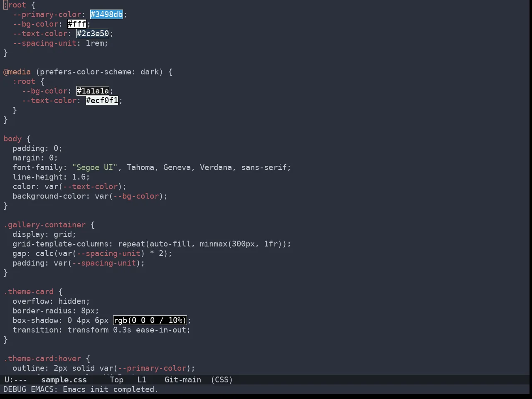Click Tahoma in the font-family list

coord(140,167)
